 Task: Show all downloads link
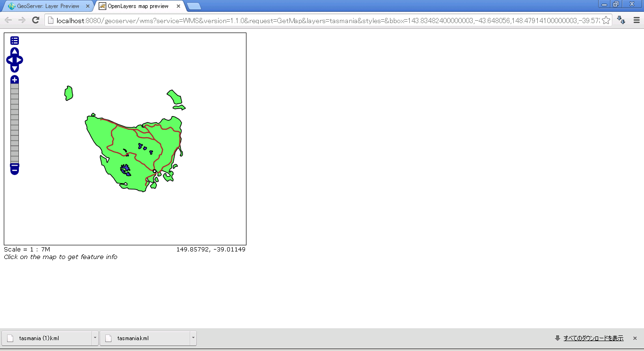pos(593,338)
